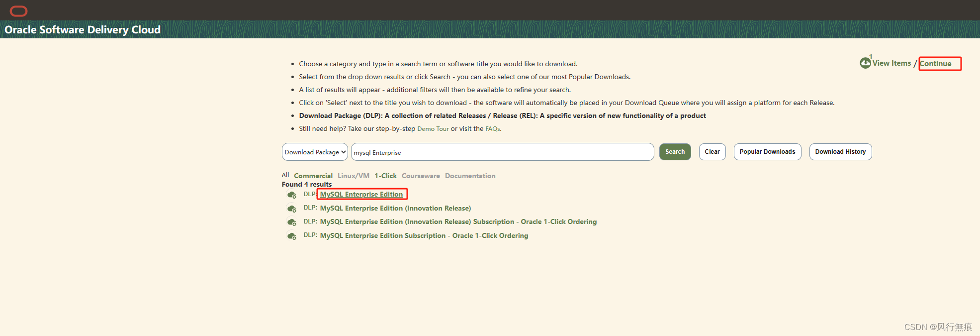
Task: Click the Clear button
Action: click(712, 152)
